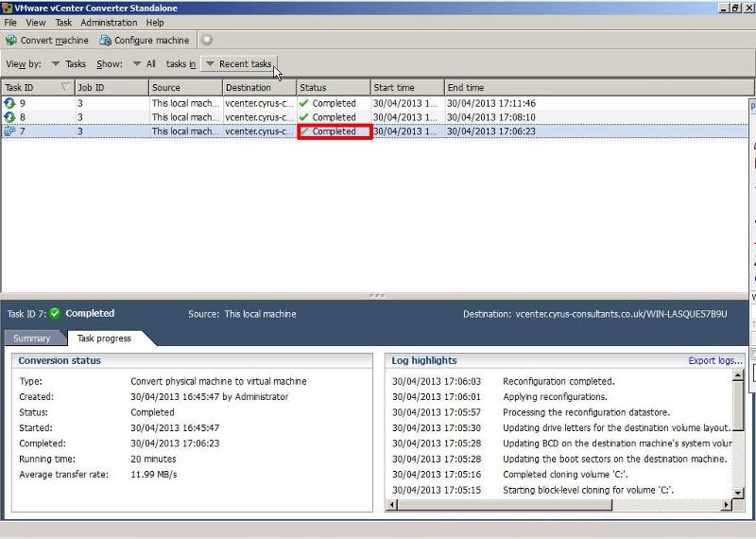Click 'Reconfiguration completed.' log entry
Viewport: 756px width, 539px height.
[558, 381]
